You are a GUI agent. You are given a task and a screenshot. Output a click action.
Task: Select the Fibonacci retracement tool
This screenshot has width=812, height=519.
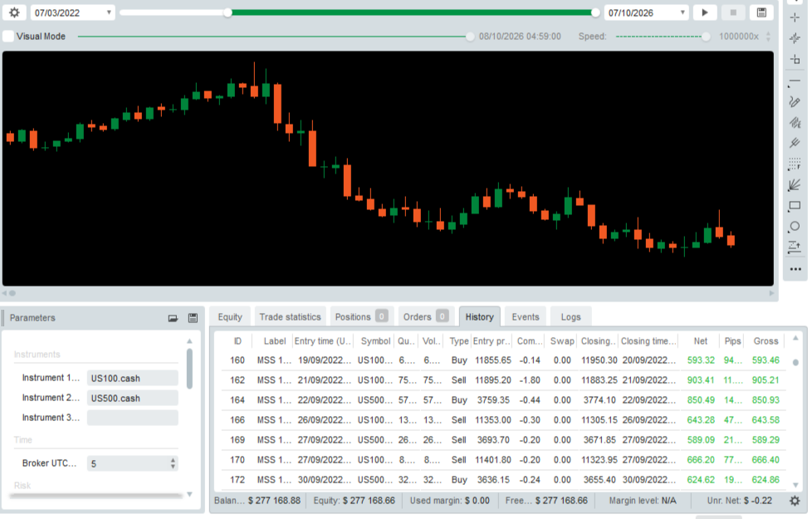[795, 164]
